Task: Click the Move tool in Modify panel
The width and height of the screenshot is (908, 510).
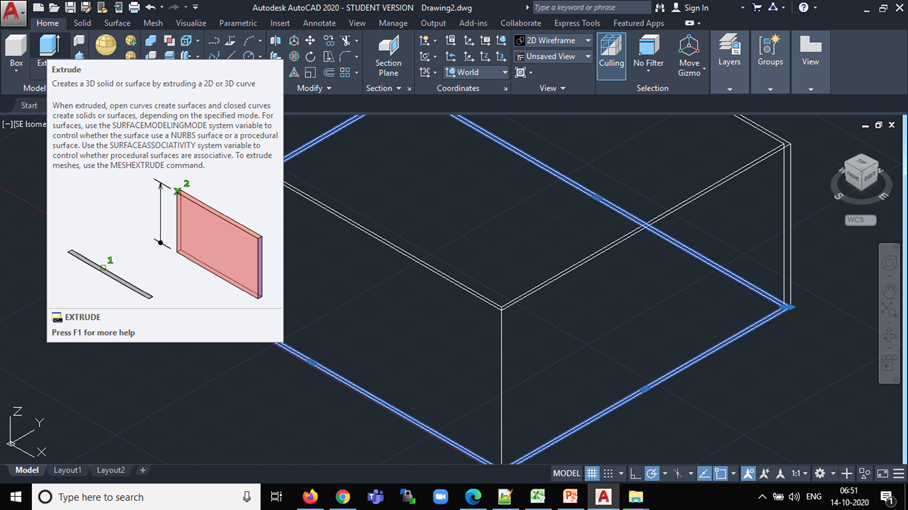Action: [310, 41]
